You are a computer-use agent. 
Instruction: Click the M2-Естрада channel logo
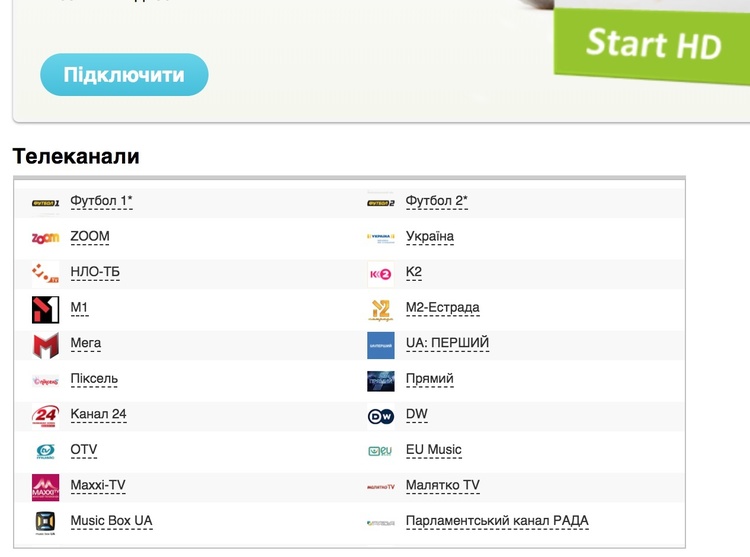(x=381, y=310)
